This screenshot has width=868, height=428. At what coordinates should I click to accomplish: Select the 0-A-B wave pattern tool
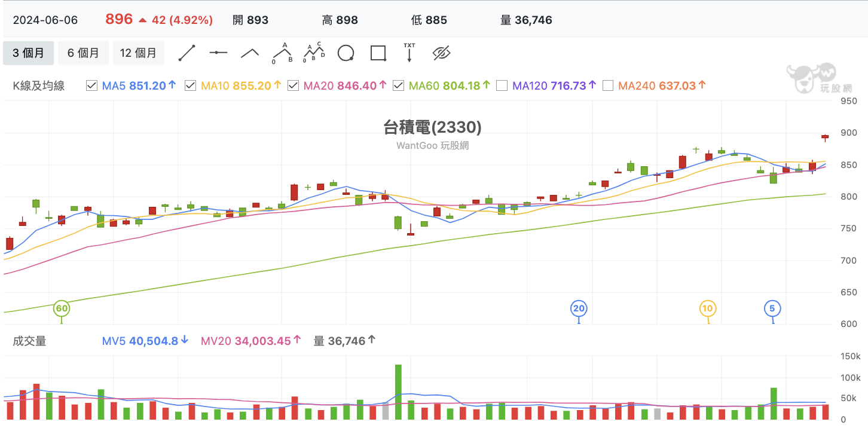(282, 53)
